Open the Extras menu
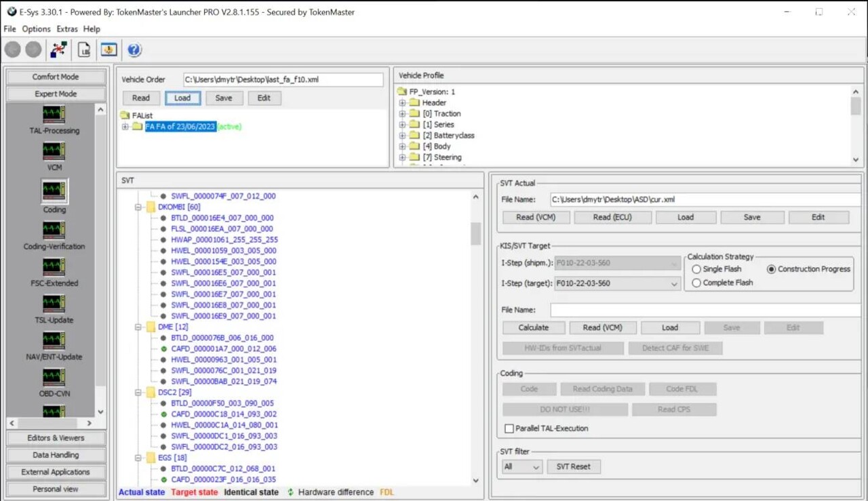The width and height of the screenshot is (868, 501). [x=67, y=29]
